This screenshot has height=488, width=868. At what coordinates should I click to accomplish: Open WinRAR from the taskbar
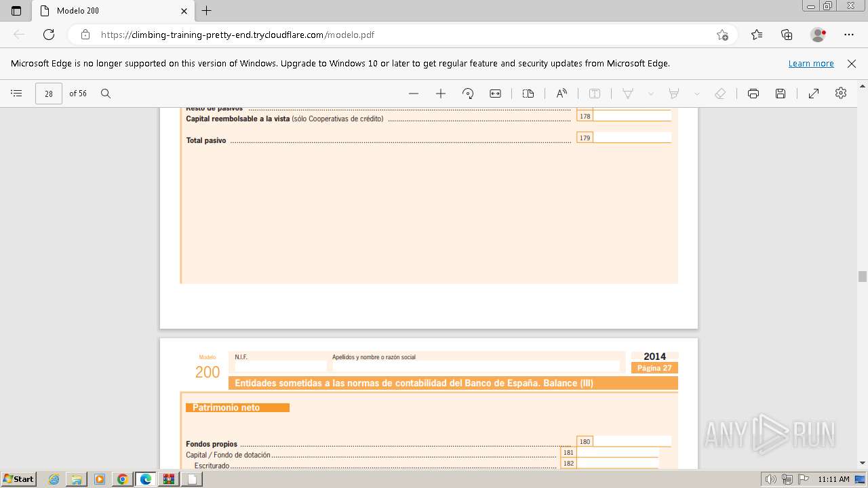pyautogui.click(x=168, y=479)
